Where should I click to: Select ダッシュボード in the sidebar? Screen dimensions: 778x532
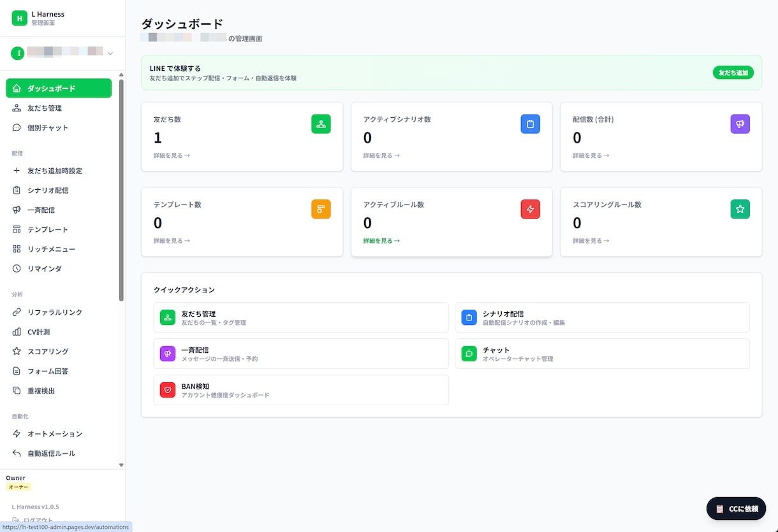[x=59, y=89]
